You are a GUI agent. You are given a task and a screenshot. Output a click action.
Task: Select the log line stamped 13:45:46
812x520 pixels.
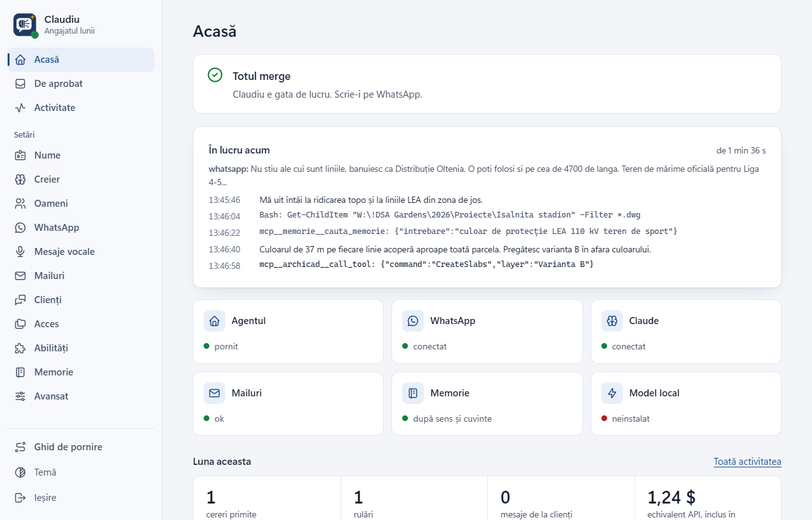pos(487,200)
